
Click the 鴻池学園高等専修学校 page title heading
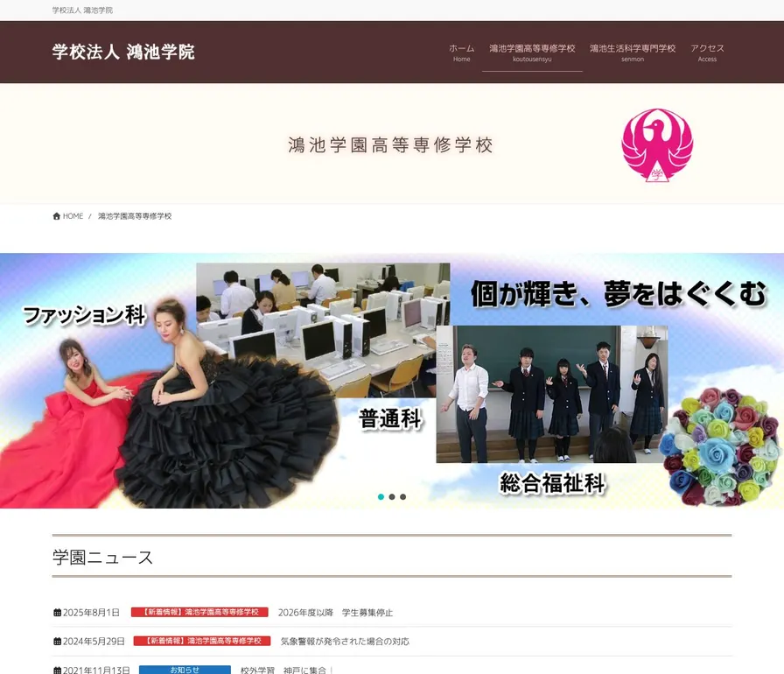point(390,145)
